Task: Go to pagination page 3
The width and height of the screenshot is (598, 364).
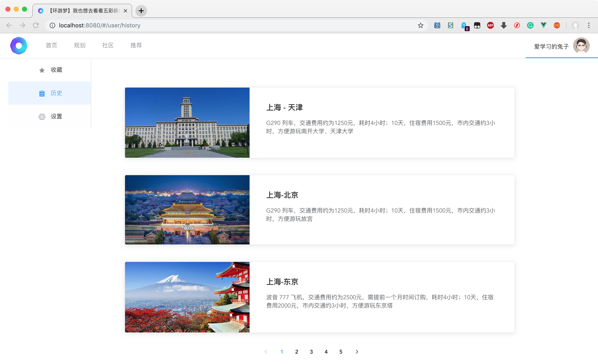Action: point(311,352)
